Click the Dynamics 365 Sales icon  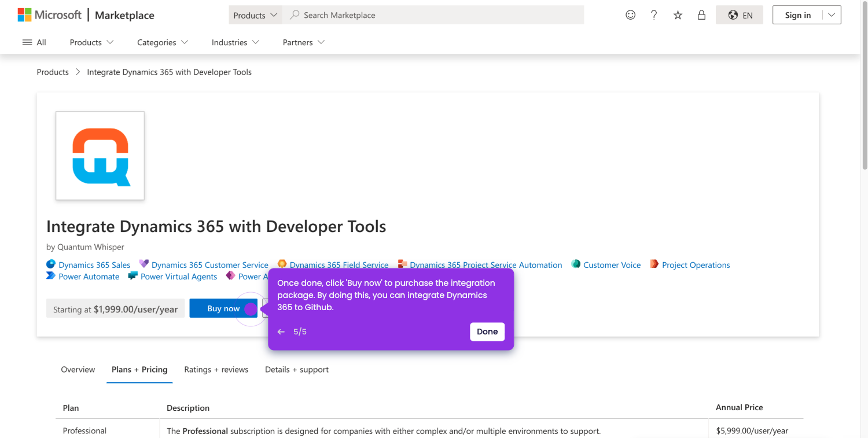coord(51,264)
